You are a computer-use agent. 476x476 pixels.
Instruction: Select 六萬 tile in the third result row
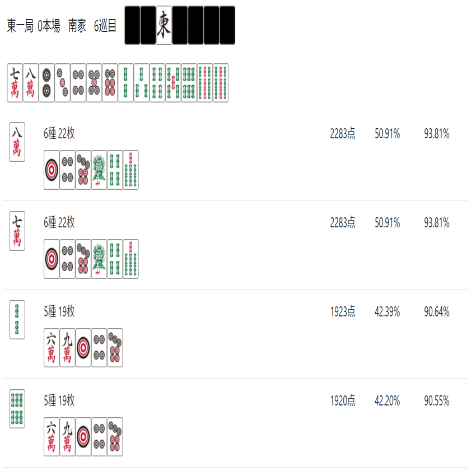point(52,348)
